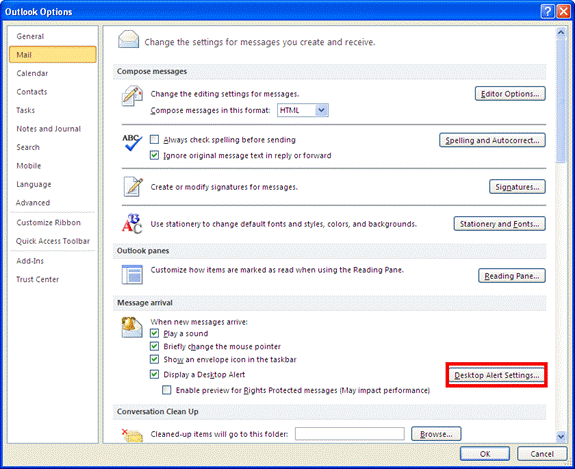Open the Trust Center category

pos(53,279)
